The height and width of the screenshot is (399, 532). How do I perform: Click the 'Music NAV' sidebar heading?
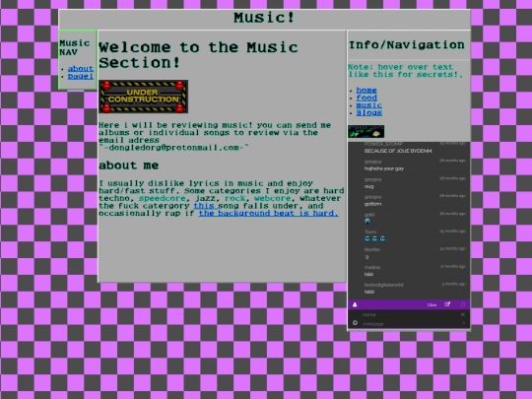(74, 47)
